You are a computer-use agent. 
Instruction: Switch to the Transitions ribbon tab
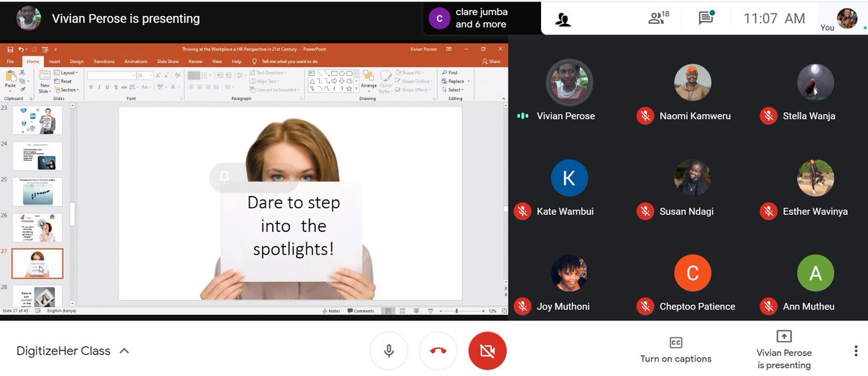pos(103,61)
